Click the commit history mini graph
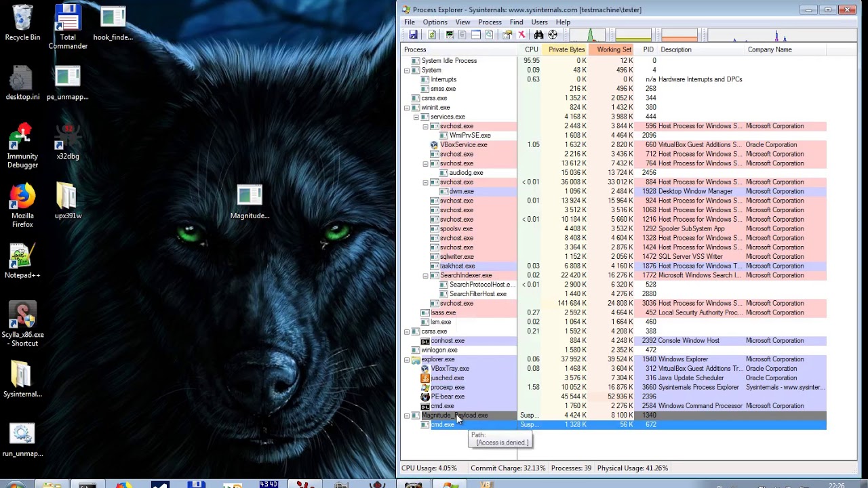 pos(633,35)
